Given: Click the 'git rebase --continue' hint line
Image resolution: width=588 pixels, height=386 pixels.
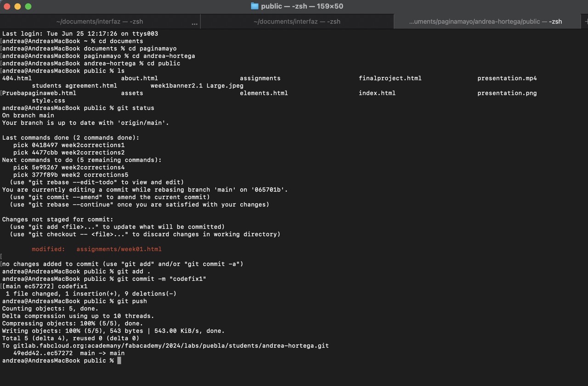Looking at the screenshot, I should pos(140,204).
